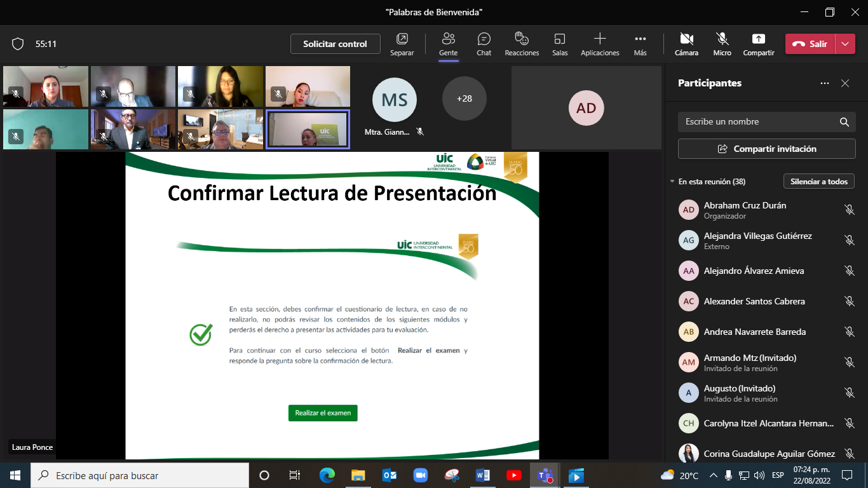Viewport: 868px width, 488px height.
Task: Open the shield meeting security icon
Action: tap(18, 44)
